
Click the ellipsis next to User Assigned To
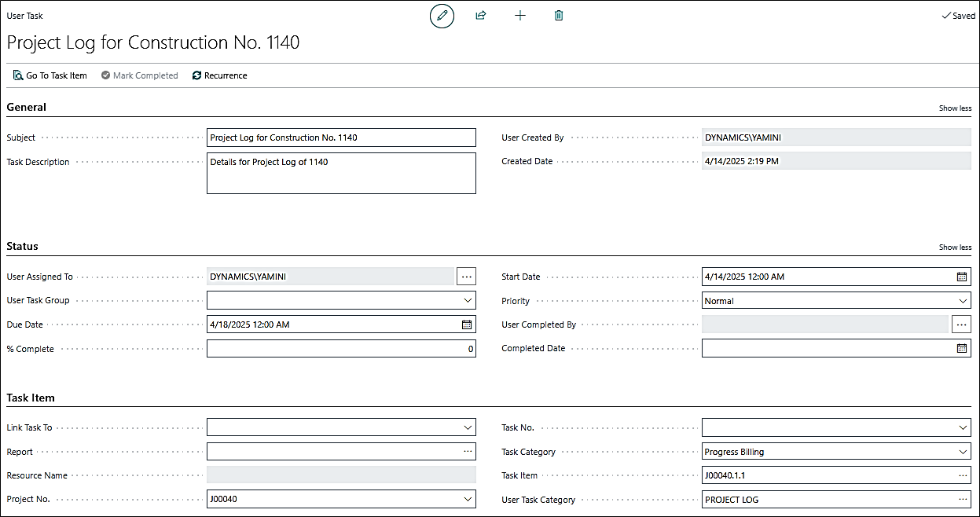coord(467,277)
